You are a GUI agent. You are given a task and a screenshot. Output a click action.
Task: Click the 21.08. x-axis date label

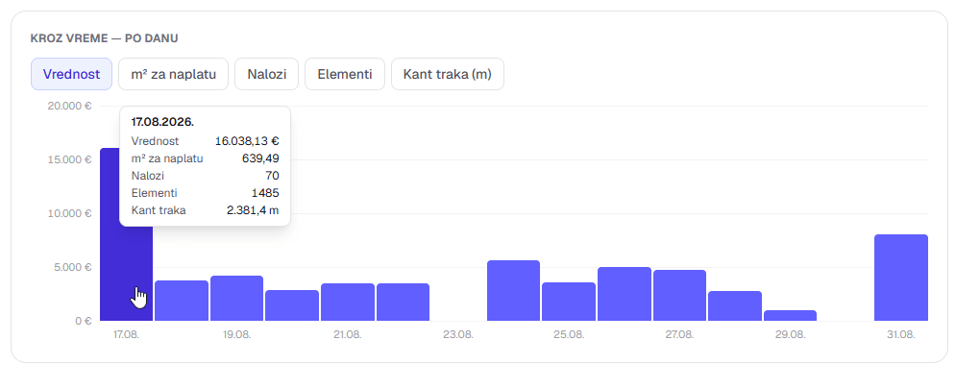tap(348, 335)
